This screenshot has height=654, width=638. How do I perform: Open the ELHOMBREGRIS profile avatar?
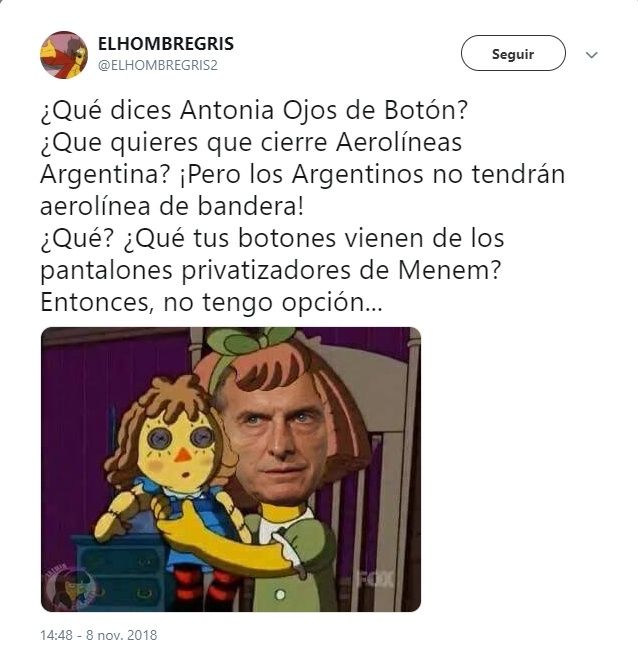pos(64,55)
